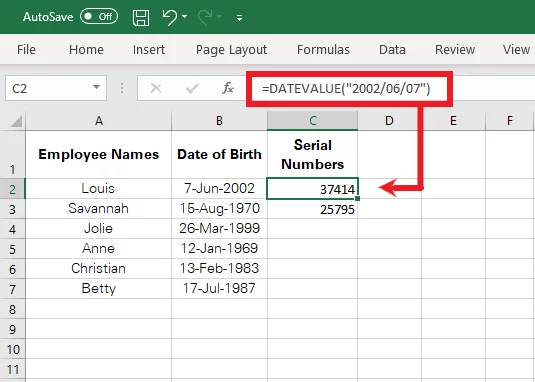Select row 5 header
535x382 pixels.
tap(13, 249)
